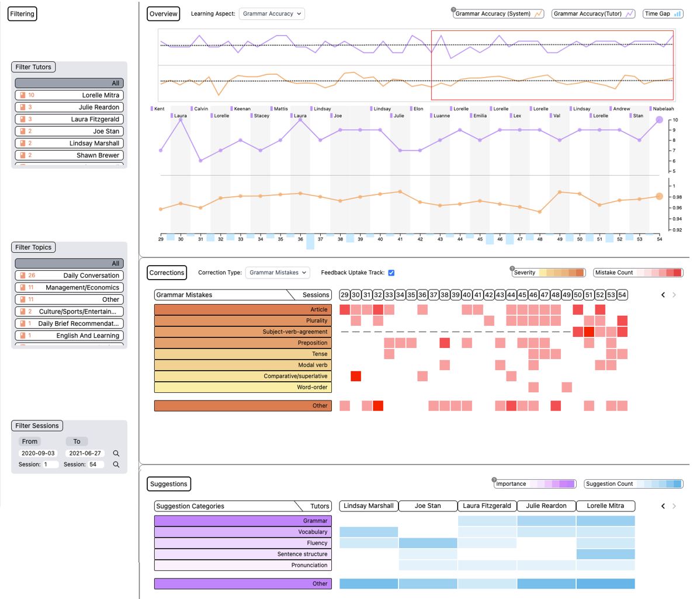The width and height of the screenshot is (700, 599).
Task: Select the Sentence structure suggestion category row
Action: point(243,554)
